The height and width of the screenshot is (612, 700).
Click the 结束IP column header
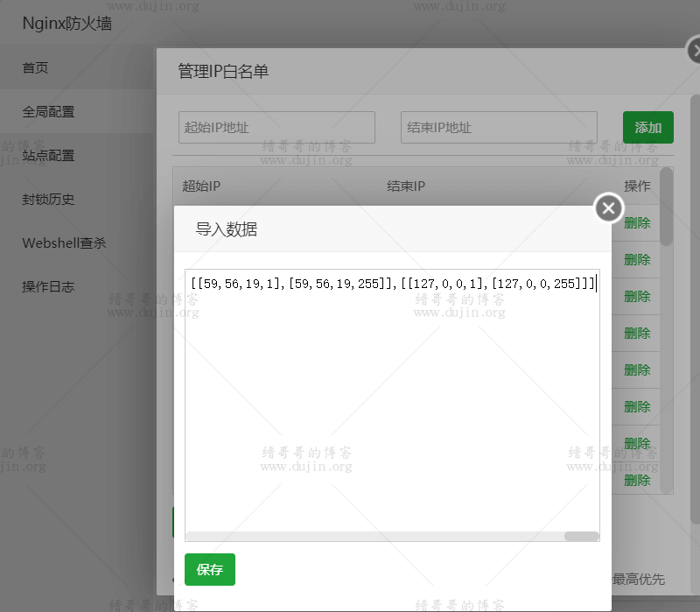click(x=406, y=186)
